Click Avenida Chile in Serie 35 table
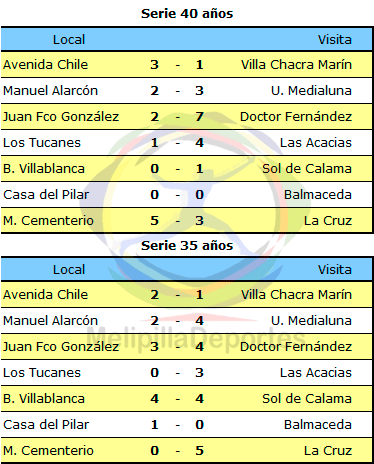This screenshot has width=374, height=464. pos(45,295)
